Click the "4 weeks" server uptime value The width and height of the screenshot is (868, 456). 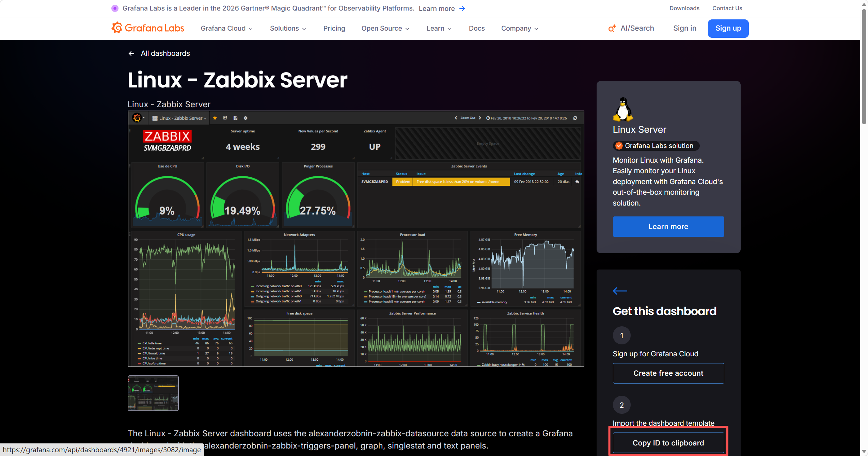point(243,147)
